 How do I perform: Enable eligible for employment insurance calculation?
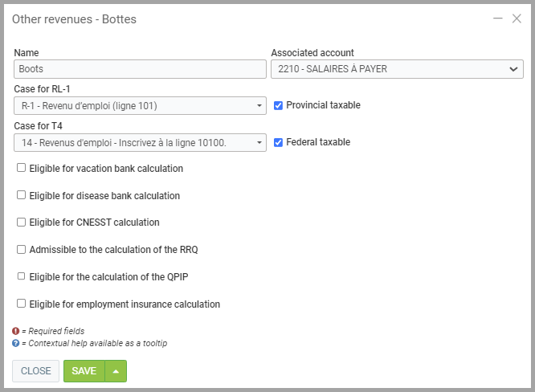(22, 304)
